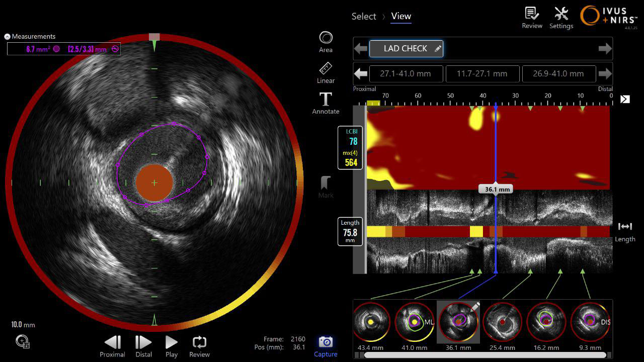
Task: Choose the Annotate text tool
Action: [x=326, y=100]
